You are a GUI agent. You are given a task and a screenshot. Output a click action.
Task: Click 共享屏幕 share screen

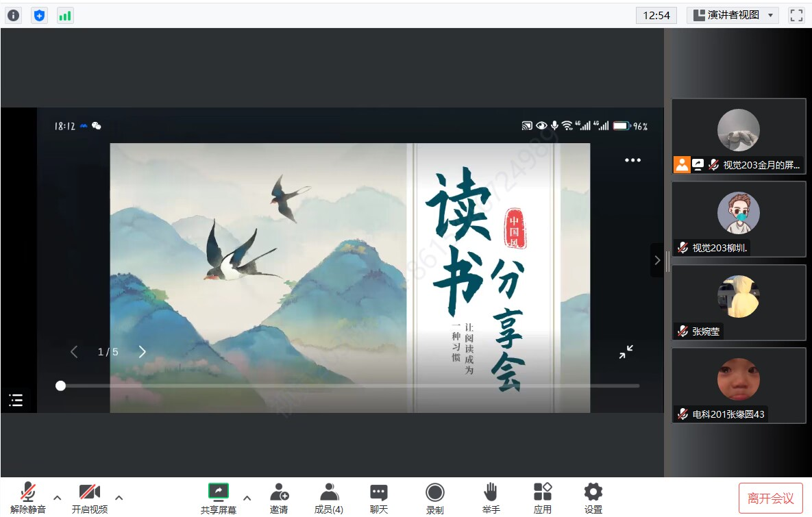tap(219, 498)
